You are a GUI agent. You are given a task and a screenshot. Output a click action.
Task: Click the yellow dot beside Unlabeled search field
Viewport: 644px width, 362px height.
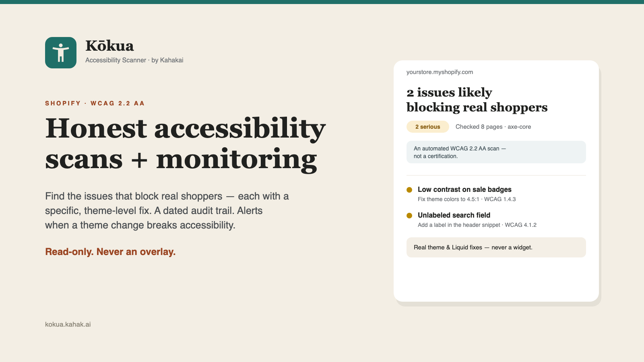(x=409, y=216)
